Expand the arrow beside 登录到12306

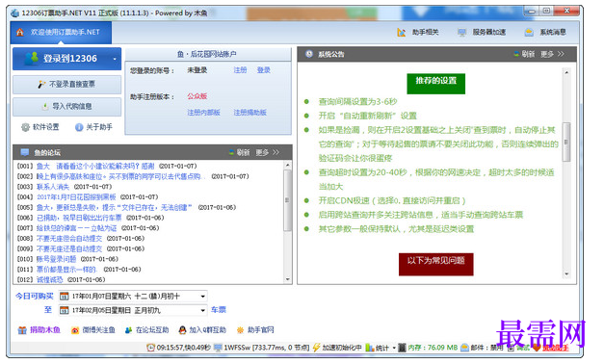pyautogui.click(x=115, y=59)
